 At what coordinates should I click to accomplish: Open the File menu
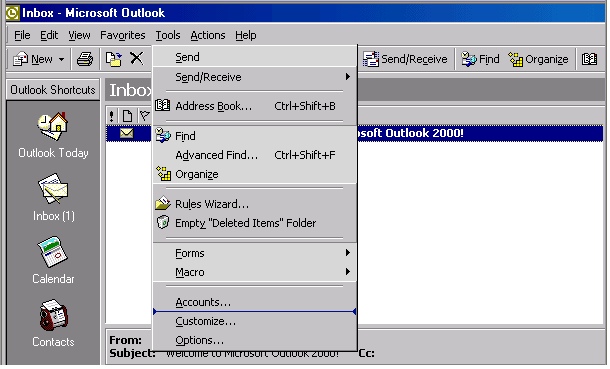pyautogui.click(x=22, y=35)
